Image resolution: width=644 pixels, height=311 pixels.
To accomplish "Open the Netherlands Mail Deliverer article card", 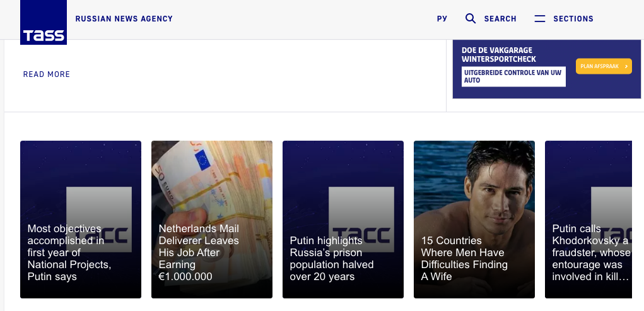I will (212, 220).
